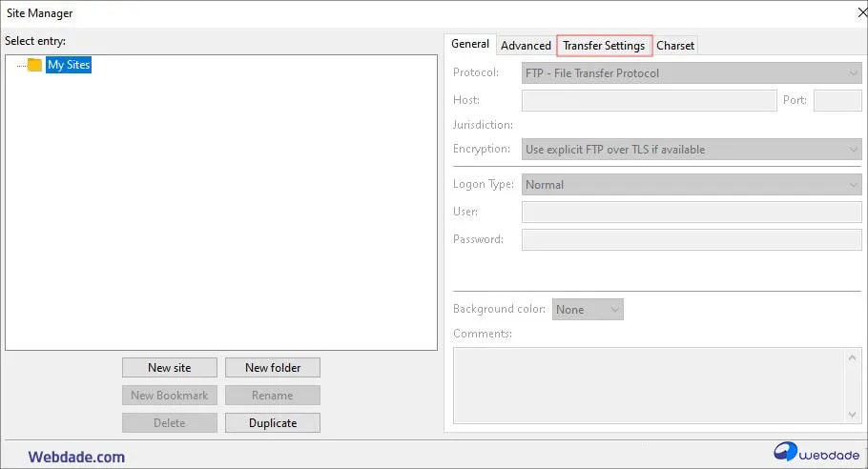The width and height of the screenshot is (868, 469).
Task: Click the Comments scrollbar down arrow
Action: click(853, 415)
